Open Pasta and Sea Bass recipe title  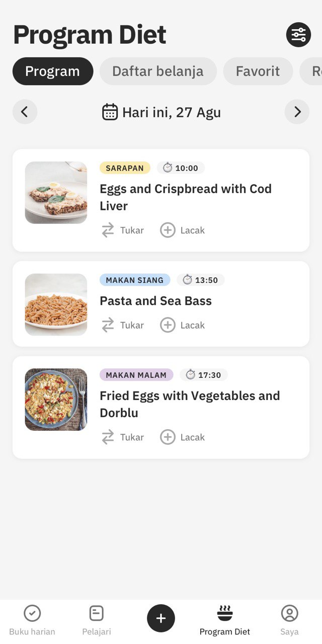pyautogui.click(x=155, y=301)
